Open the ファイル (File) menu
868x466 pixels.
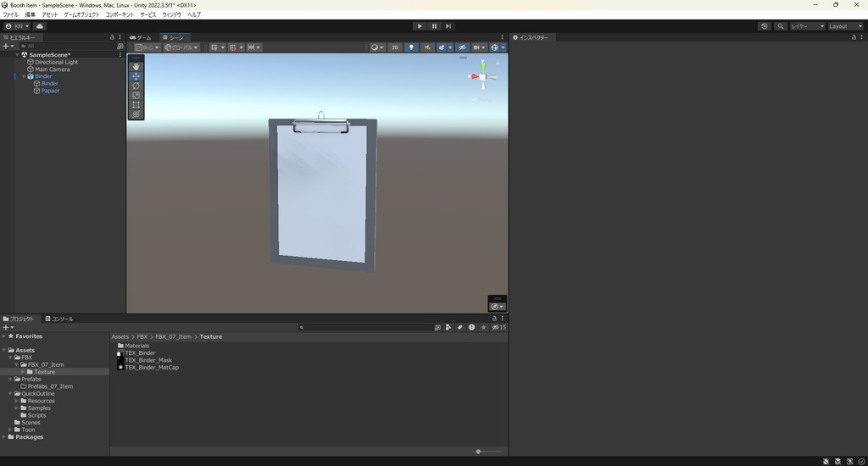[x=10, y=14]
